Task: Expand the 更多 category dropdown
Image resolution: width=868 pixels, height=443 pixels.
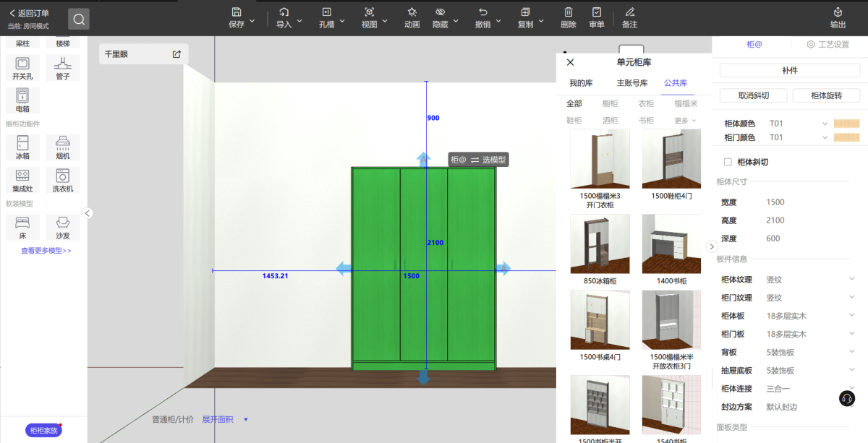Action: 685,121
